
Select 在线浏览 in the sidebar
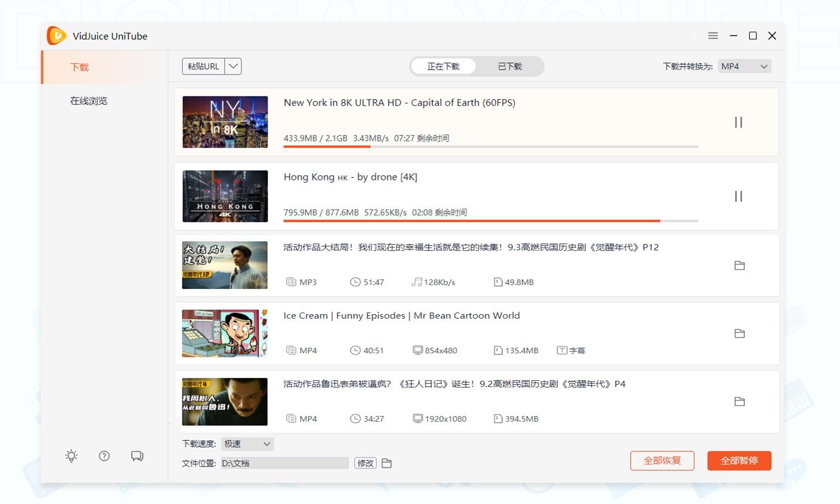coord(88,101)
